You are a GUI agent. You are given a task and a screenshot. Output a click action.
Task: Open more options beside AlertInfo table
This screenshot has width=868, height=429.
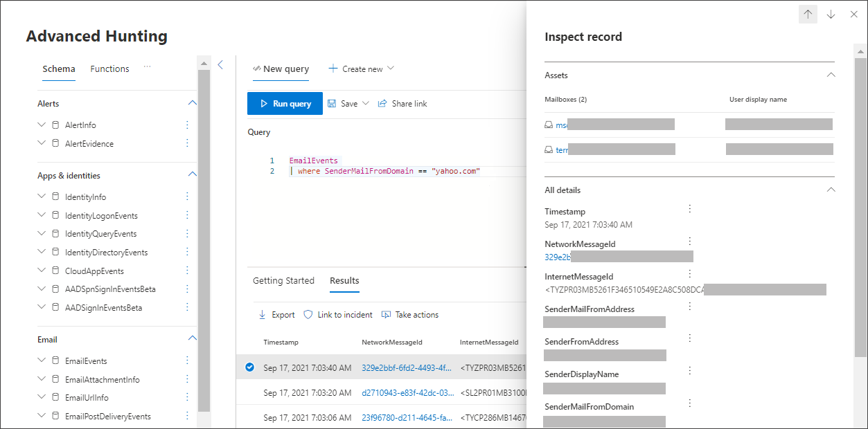point(187,125)
